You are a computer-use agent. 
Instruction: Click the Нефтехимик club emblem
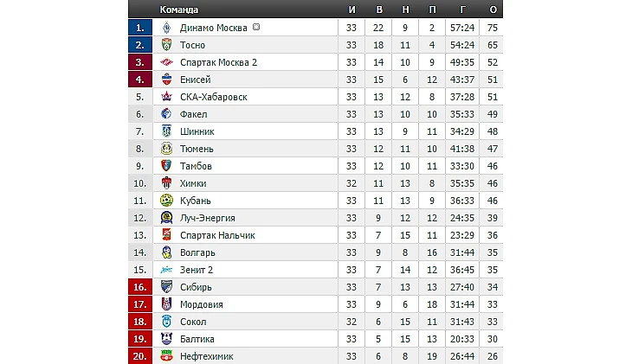pyautogui.click(x=166, y=356)
